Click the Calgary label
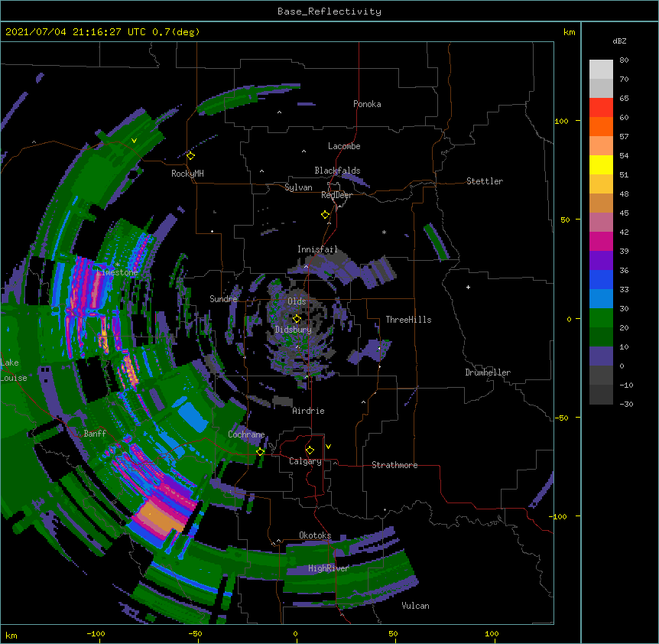 pyautogui.click(x=305, y=461)
